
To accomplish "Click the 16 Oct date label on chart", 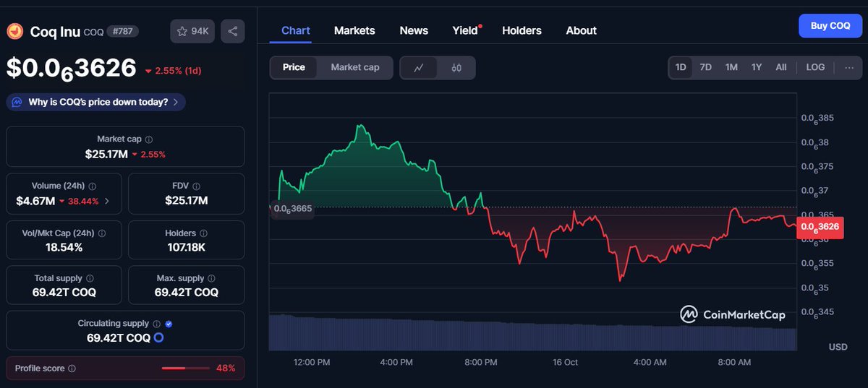I will pos(565,362).
